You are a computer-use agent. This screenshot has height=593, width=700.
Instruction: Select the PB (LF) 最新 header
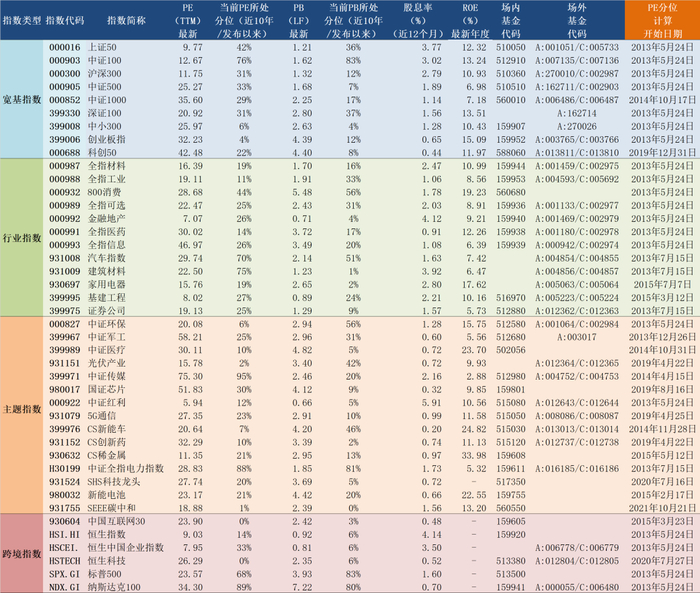(298, 21)
